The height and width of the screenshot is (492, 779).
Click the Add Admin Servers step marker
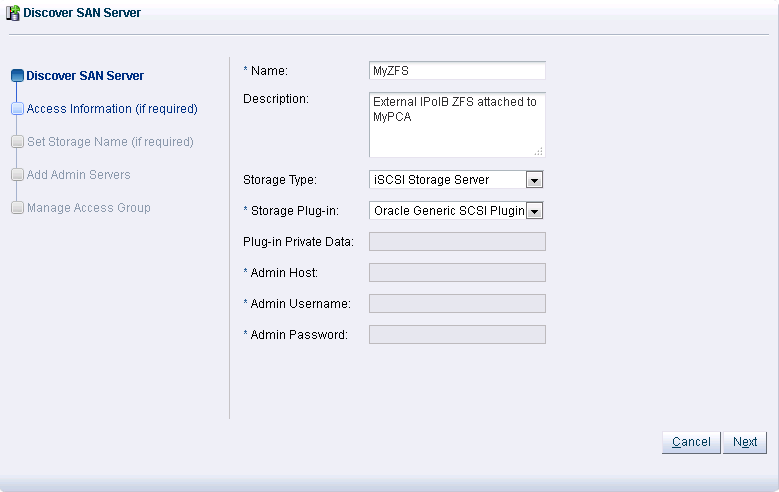coord(17,175)
